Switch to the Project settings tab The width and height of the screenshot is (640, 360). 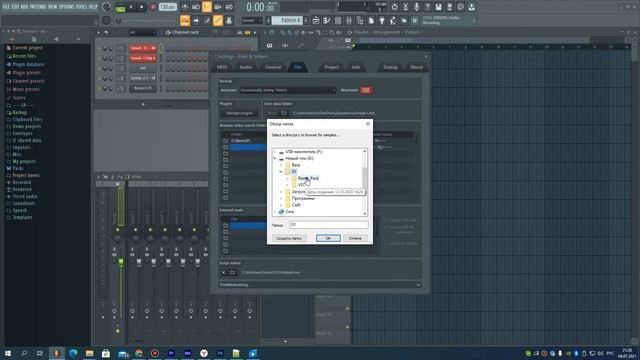click(x=331, y=67)
